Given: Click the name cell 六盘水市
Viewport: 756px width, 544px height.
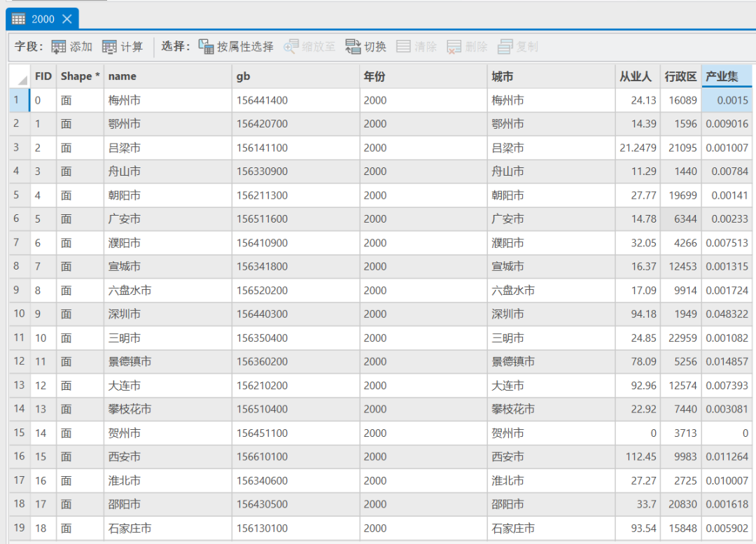Looking at the screenshot, I should click(168, 291).
